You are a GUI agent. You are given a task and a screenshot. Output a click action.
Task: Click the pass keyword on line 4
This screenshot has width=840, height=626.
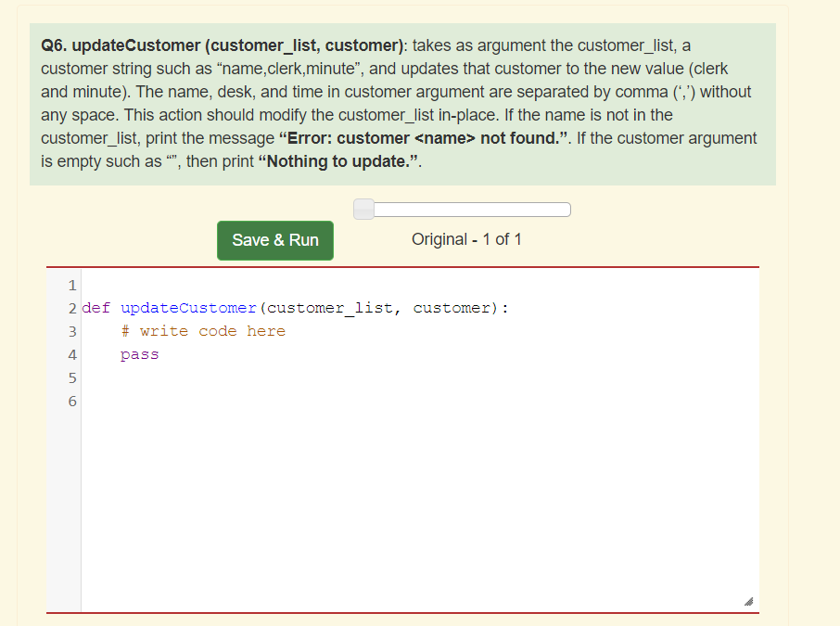[x=139, y=354]
